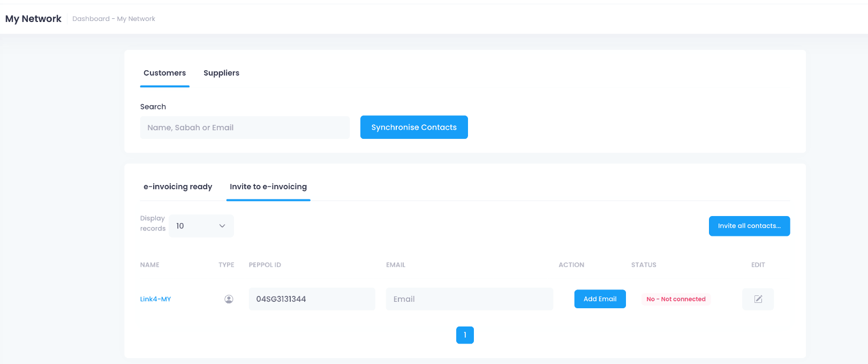Open the Suppliers tab
Screen dimensions: 868x364
tap(221, 73)
